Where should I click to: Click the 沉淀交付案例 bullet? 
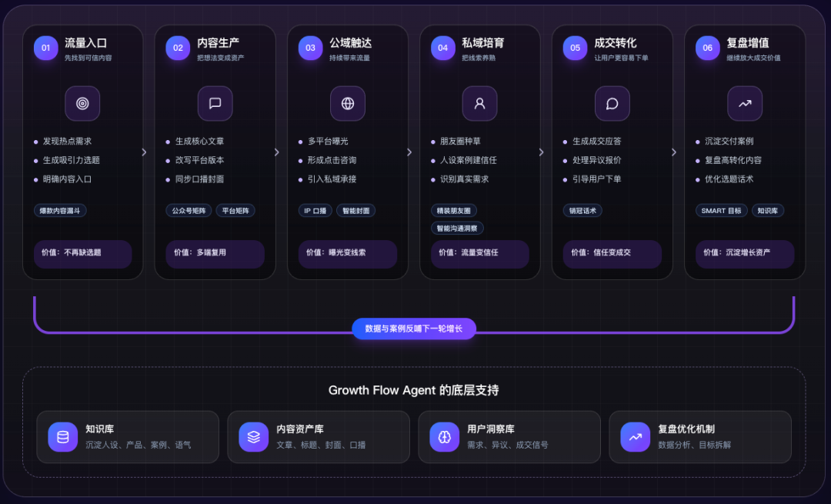click(729, 141)
